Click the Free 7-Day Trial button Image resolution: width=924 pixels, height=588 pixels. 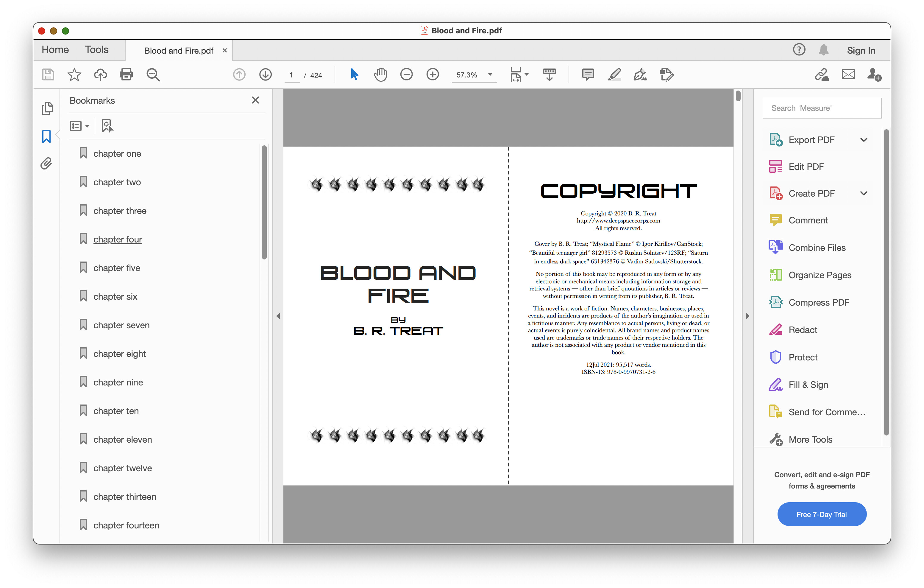(x=822, y=514)
